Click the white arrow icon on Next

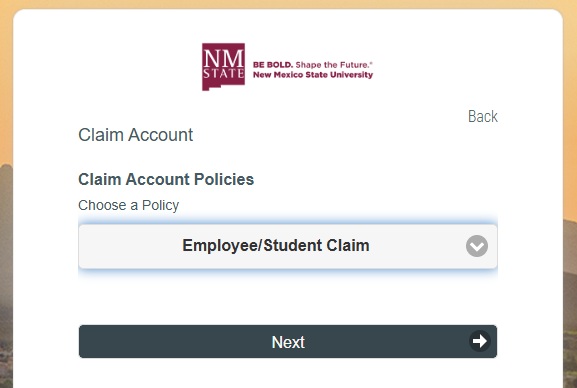479,341
